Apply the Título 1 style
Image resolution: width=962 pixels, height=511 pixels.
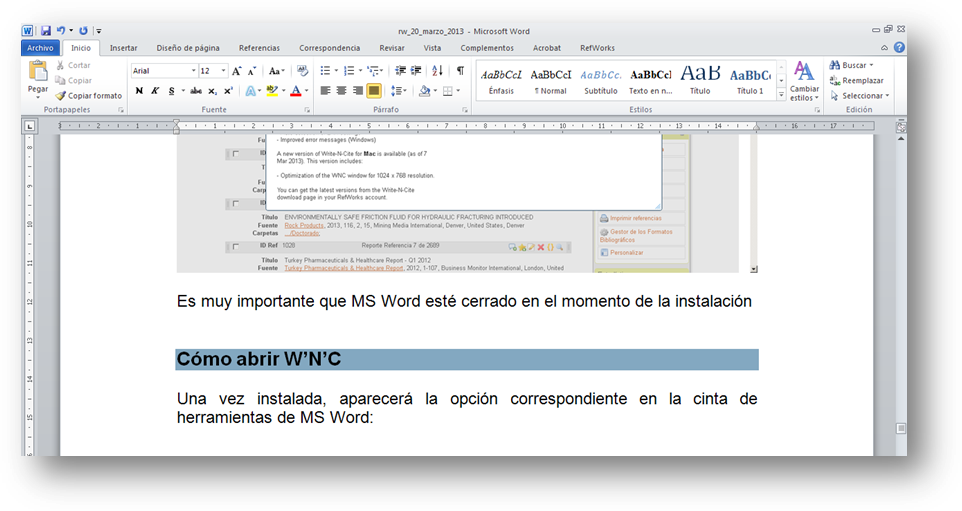(x=750, y=81)
